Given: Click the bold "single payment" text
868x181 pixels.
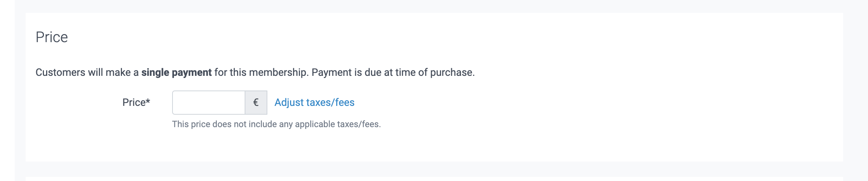Looking at the screenshot, I should click(x=176, y=73).
